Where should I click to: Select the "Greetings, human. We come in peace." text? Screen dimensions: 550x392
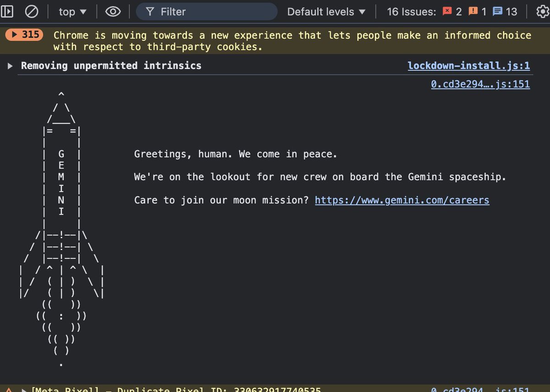[x=236, y=154]
